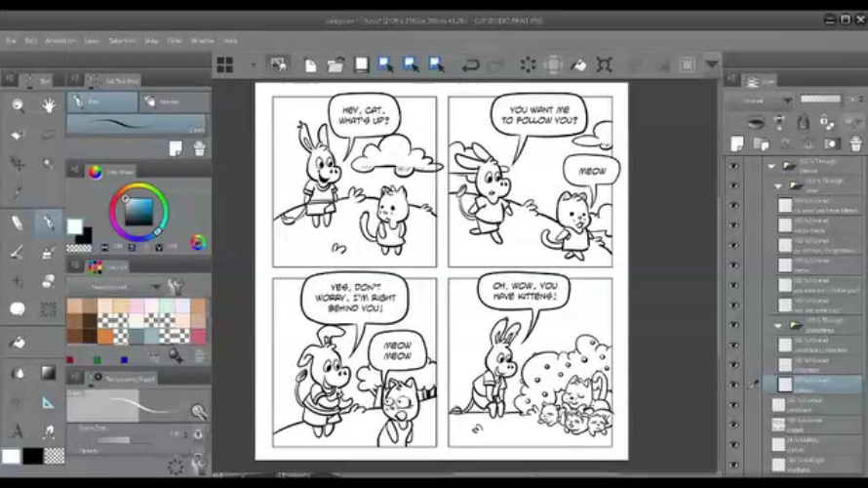This screenshot has height=488, width=868.
Task: Select the Gradient tool
Action: (48, 373)
